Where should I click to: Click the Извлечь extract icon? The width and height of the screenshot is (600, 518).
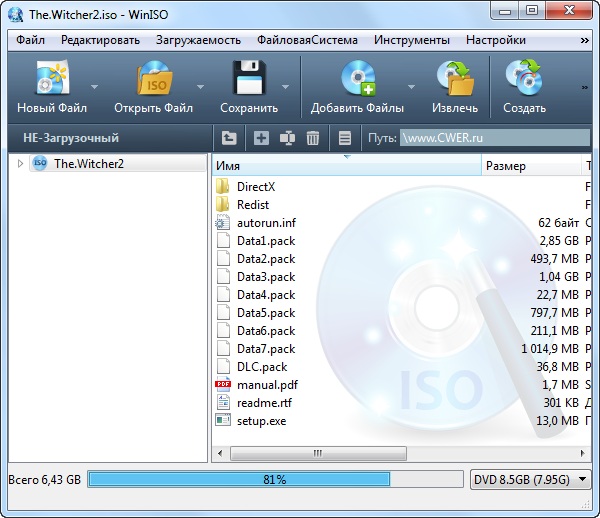(x=456, y=79)
